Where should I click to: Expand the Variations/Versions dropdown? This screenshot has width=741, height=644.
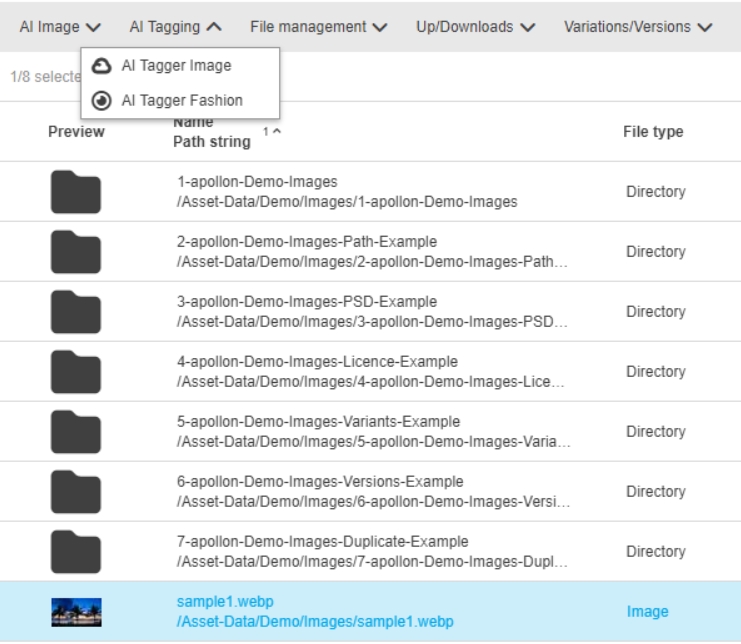point(637,27)
